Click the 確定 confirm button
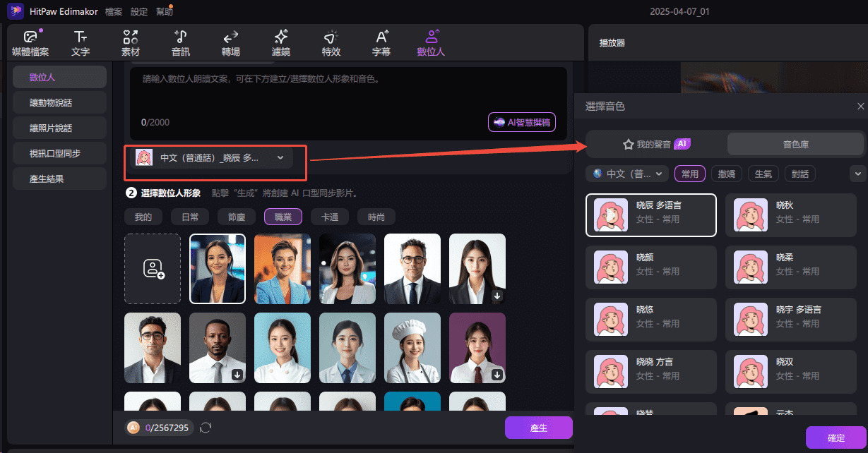 (836, 437)
